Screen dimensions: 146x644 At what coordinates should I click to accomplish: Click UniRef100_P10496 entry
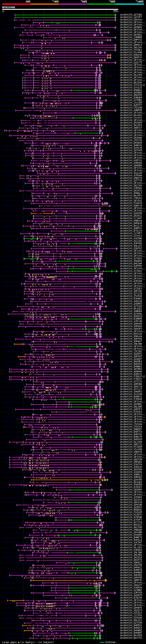(x=131, y=52)
